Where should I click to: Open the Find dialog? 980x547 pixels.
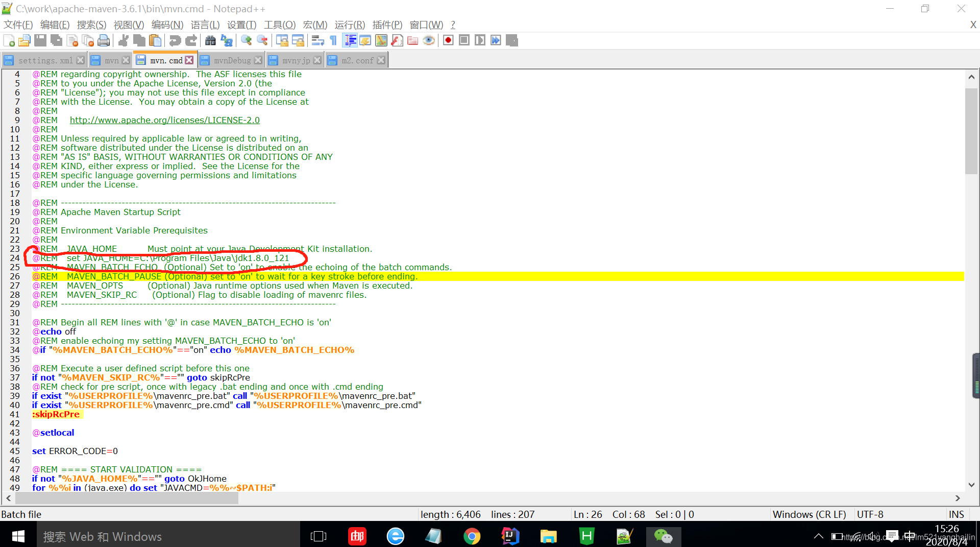tap(210, 40)
